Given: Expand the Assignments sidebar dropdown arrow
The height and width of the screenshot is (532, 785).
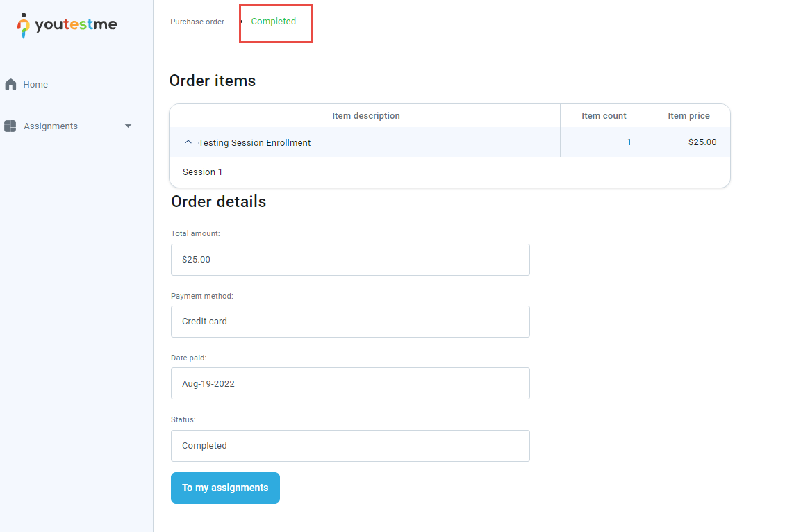Looking at the screenshot, I should (x=128, y=126).
